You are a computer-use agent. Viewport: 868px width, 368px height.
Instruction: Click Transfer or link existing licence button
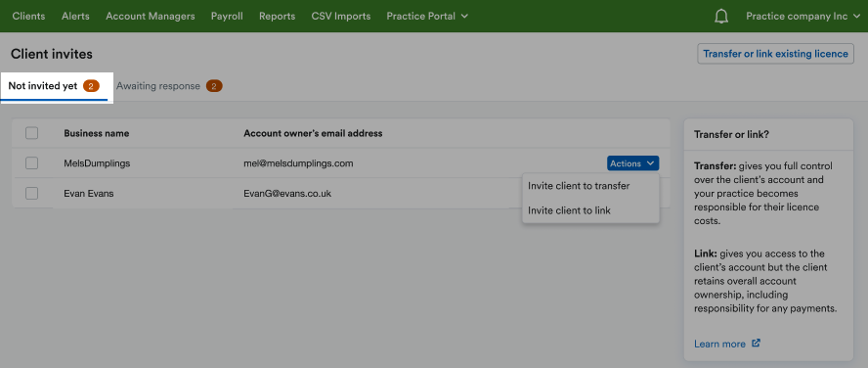click(775, 54)
